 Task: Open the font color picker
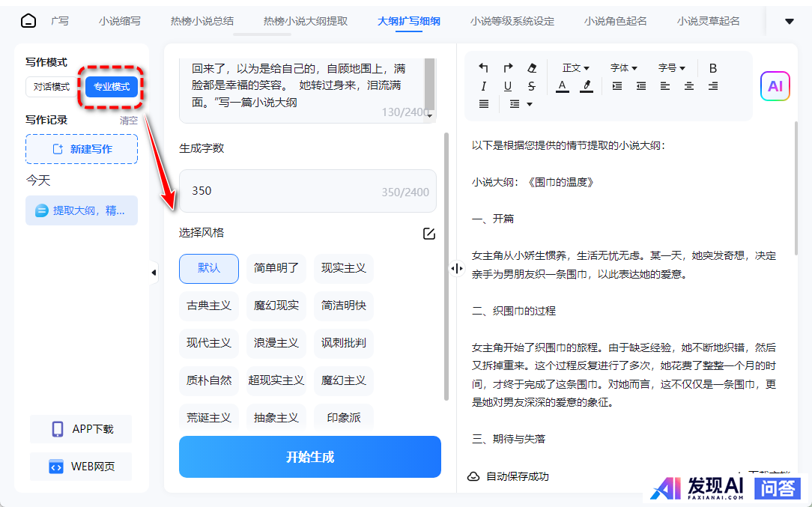click(x=563, y=86)
